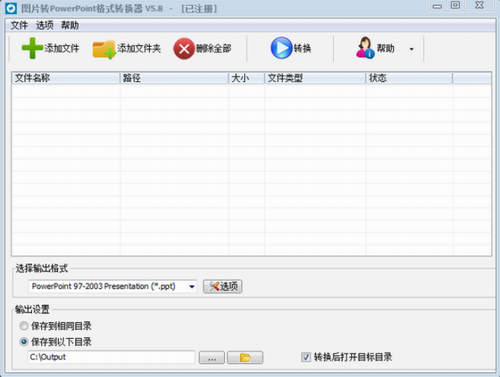This screenshot has height=377, width=500.
Task: Click the C:\Output path input field
Action: [x=111, y=357]
